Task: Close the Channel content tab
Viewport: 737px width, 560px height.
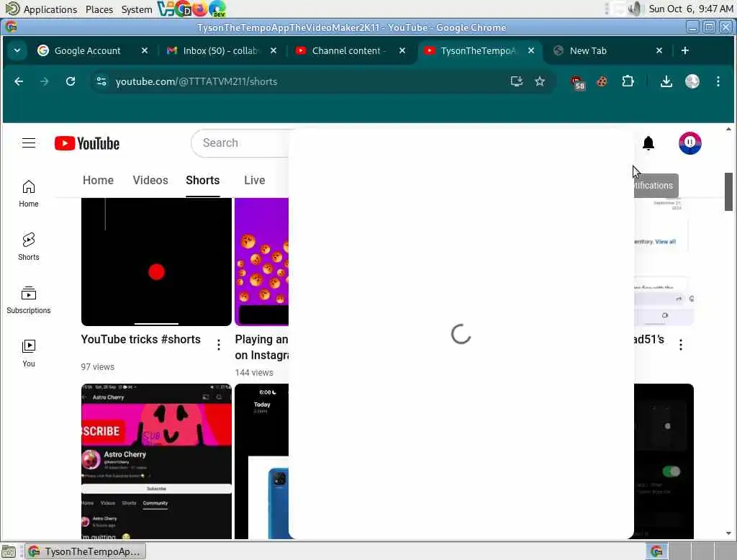Action: click(x=402, y=50)
